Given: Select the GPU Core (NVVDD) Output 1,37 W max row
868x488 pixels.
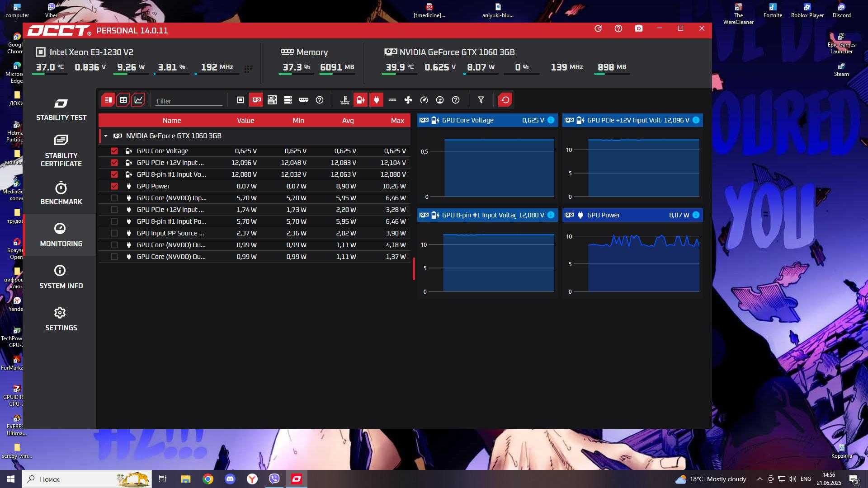Looking at the screenshot, I should pyautogui.click(x=255, y=257).
